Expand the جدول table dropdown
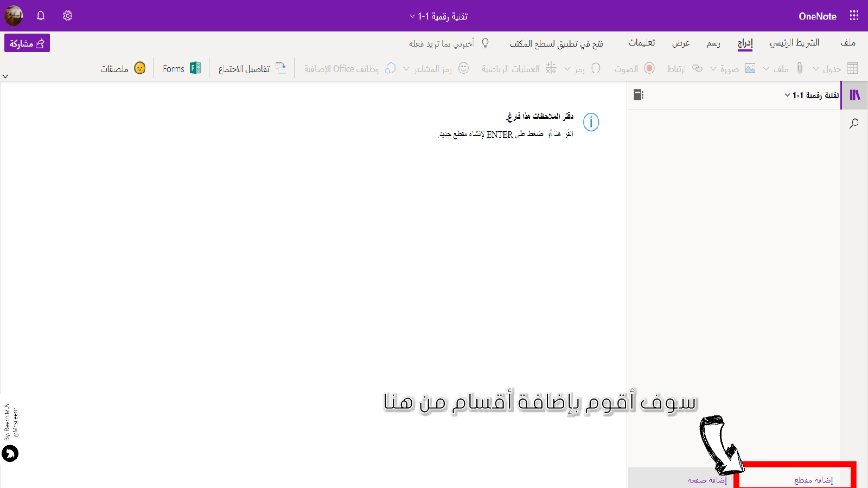 816,69
